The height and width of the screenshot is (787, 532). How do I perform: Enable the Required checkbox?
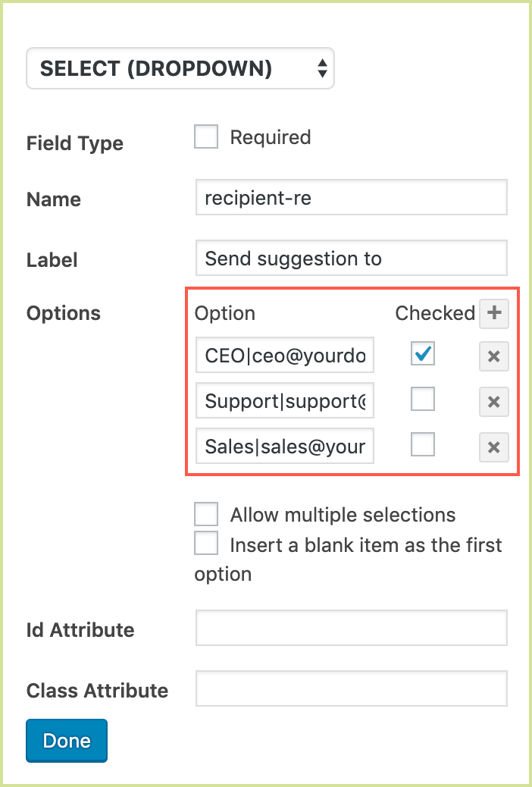[x=206, y=137]
